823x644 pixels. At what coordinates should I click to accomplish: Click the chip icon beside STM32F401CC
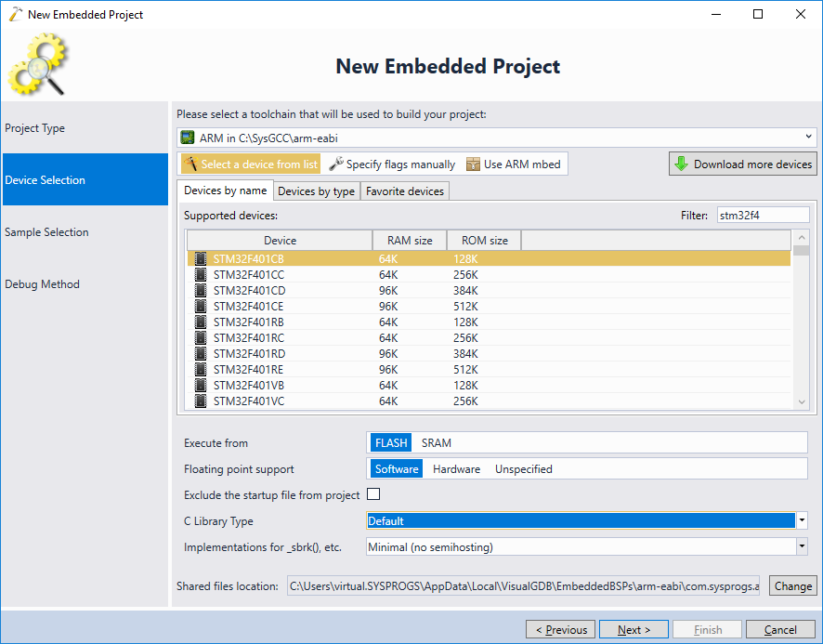[201, 275]
